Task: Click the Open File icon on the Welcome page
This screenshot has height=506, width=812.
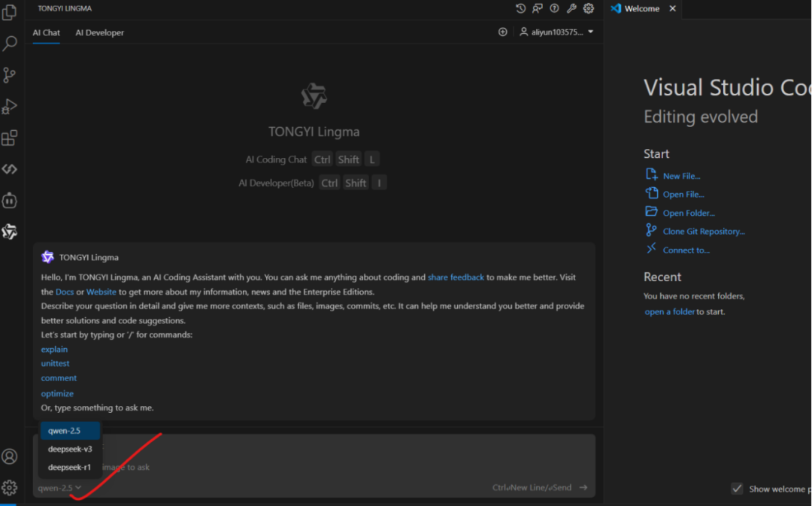Action: click(x=651, y=193)
